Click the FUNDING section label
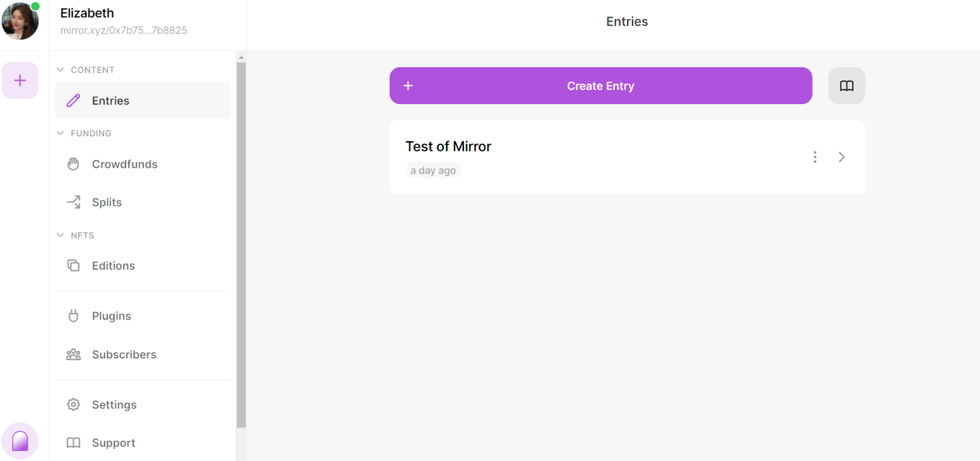This screenshot has width=980, height=461. 91,133
